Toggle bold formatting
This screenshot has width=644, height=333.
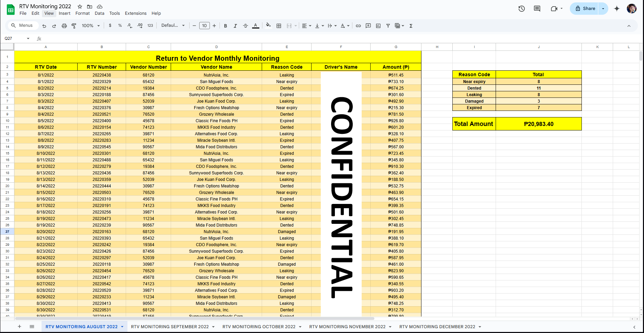(225, 26)
